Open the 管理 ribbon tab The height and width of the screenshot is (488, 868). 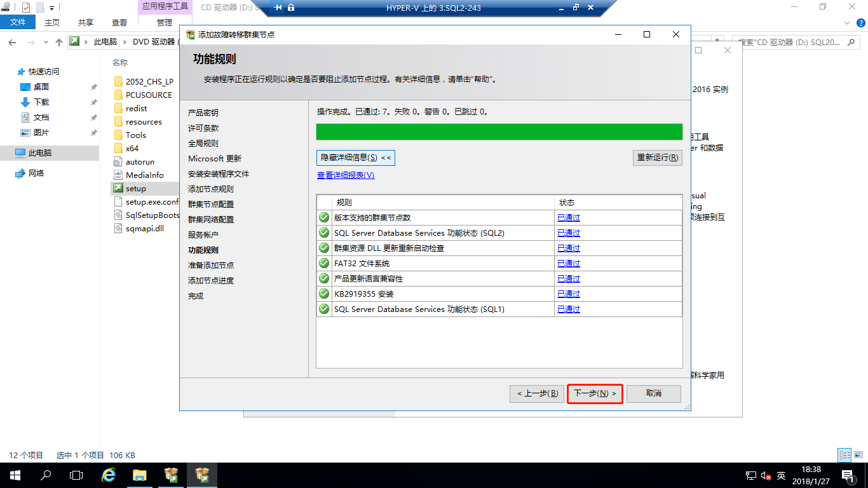click(165, 22)
